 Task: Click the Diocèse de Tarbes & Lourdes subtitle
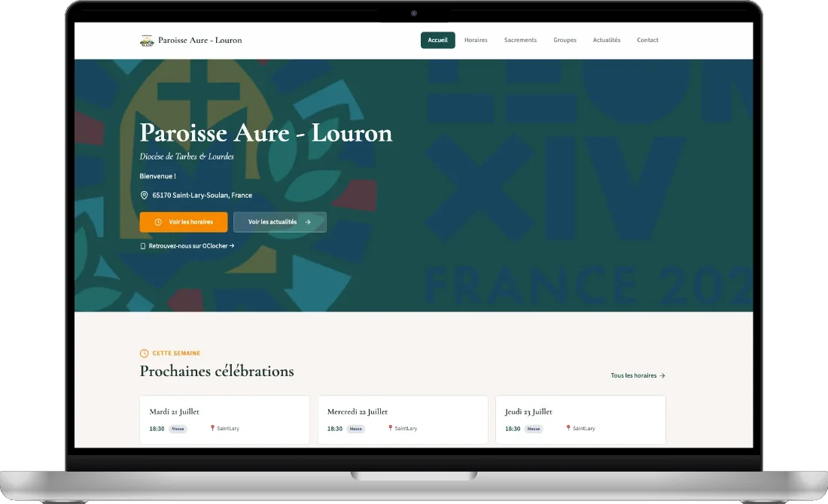[x=187, y=156]
